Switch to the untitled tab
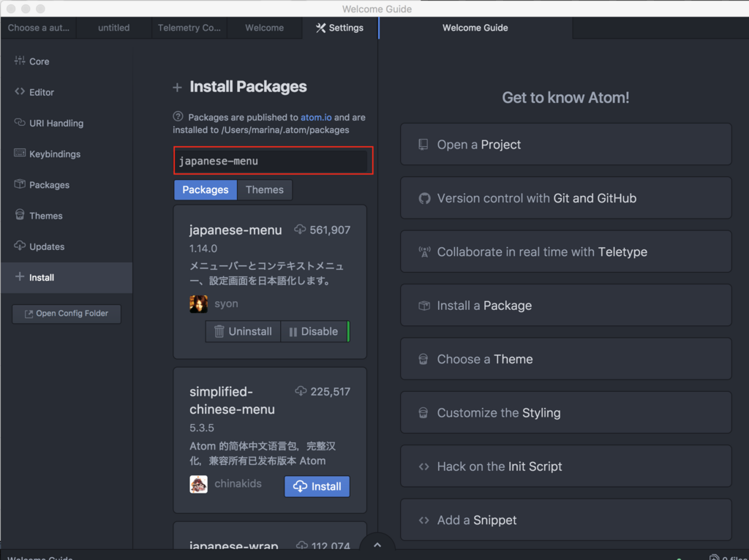Viewport: 749px width, 560px height. tap(113, 28)
